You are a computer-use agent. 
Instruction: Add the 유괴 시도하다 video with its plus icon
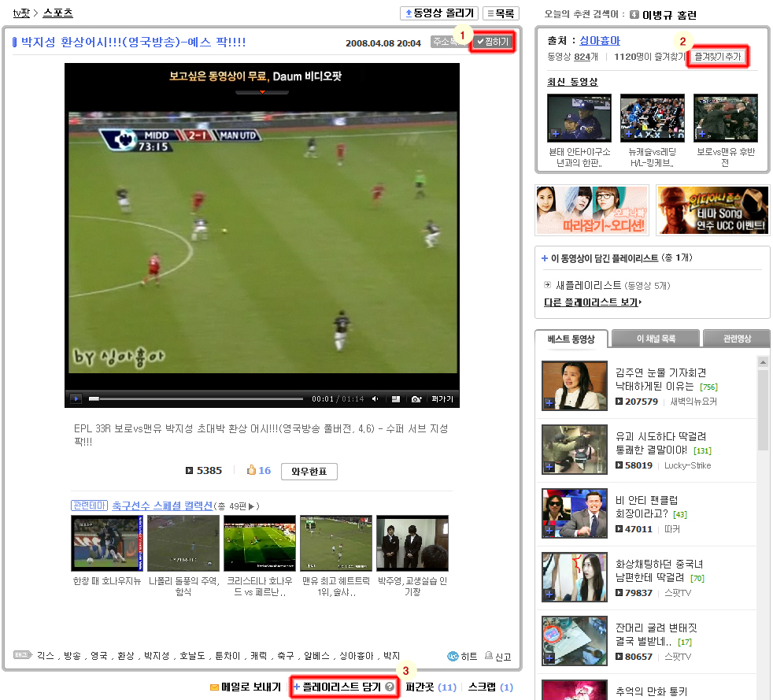(x=549, y=467)
